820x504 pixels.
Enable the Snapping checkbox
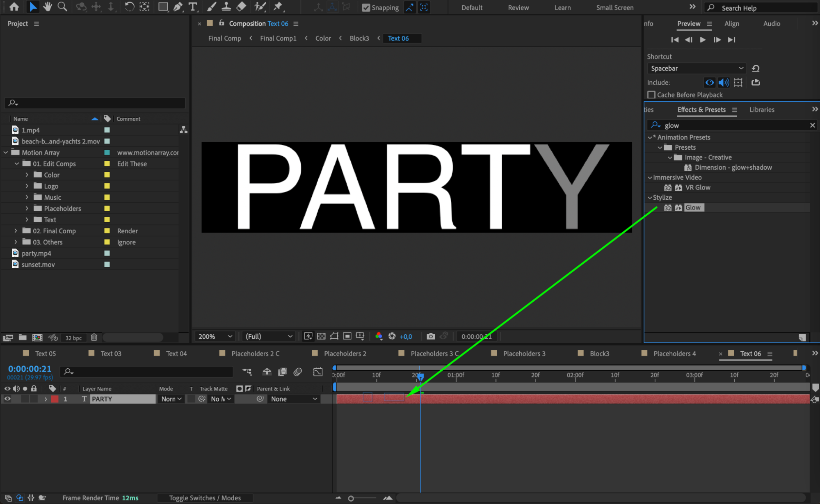click(x=366, y=7)
